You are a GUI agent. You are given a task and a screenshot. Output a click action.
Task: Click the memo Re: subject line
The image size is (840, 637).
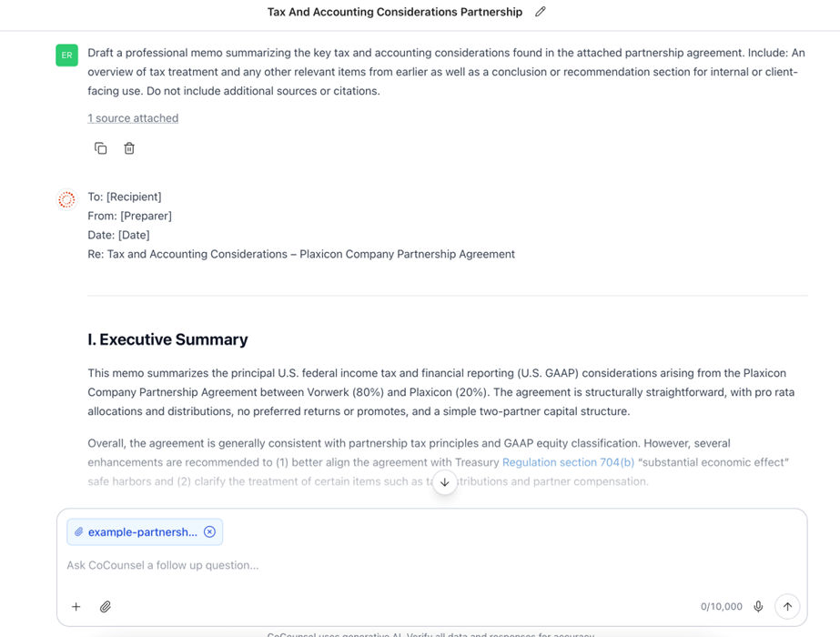[x=301, y=254]
